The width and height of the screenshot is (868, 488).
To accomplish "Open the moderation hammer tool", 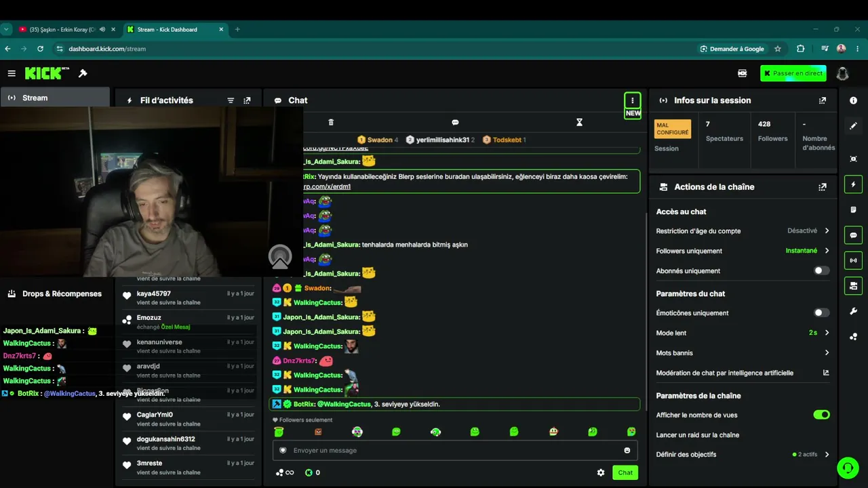I will (83, 73).
